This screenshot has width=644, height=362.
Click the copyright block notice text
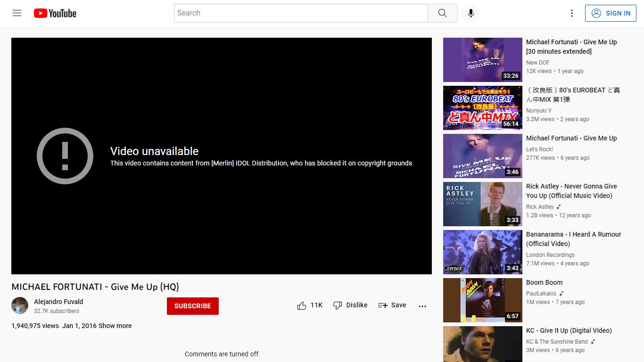click(261, 163)
